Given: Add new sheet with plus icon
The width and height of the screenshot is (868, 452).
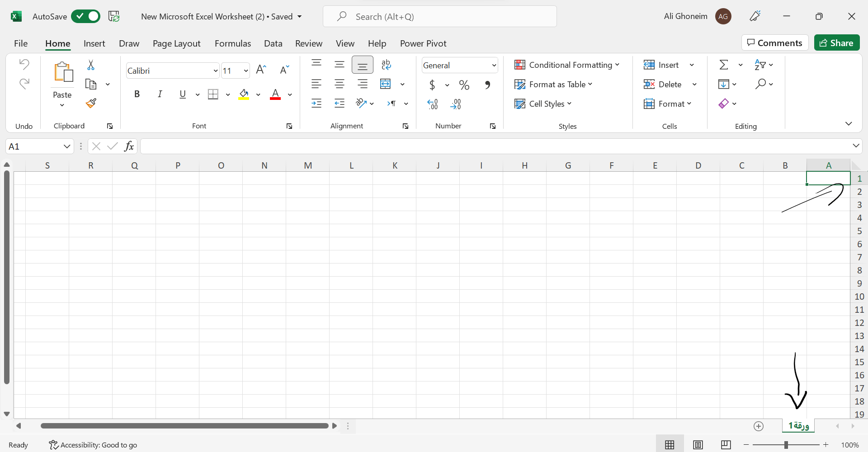Looking at the screenshot, I should (x=759, y=426).
